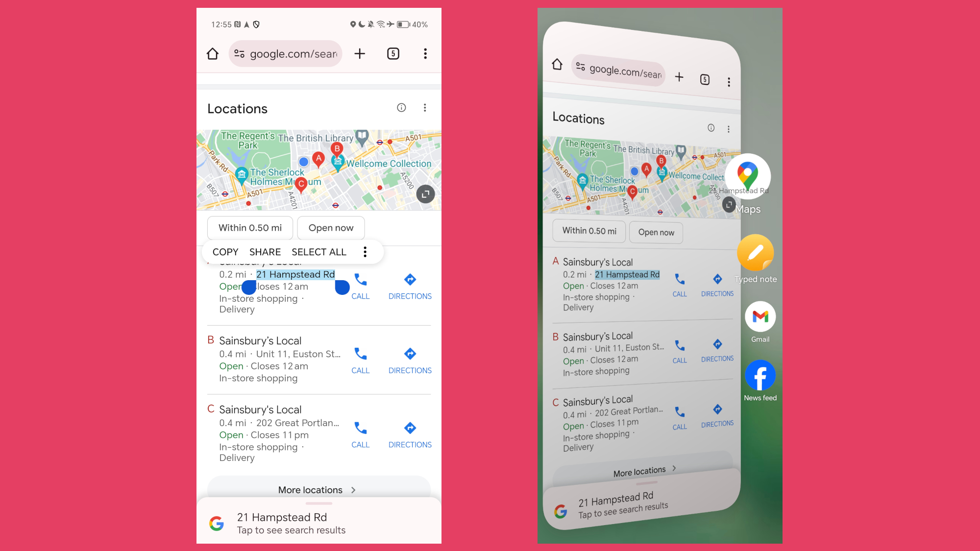Select SELECT ALL text option
Image resolution: width=980 pixels, height=551 pixels.
[x=319, y=252]
